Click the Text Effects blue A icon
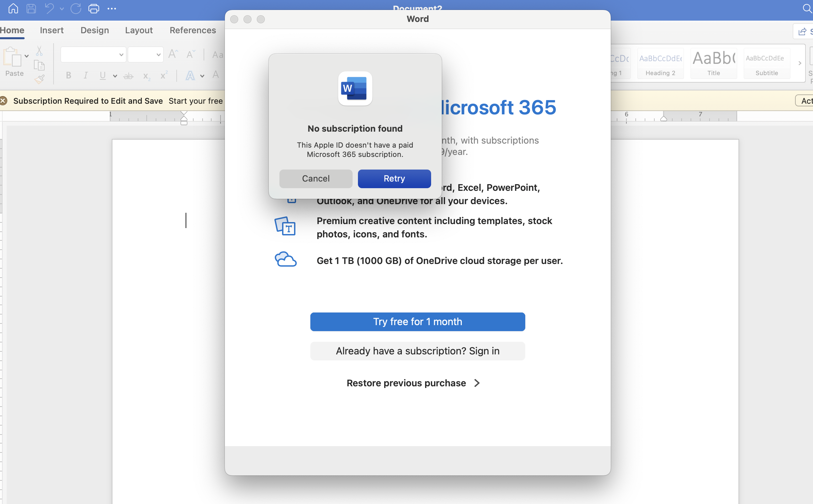Viewport: 813px width, 504px height. click(190, 76)
